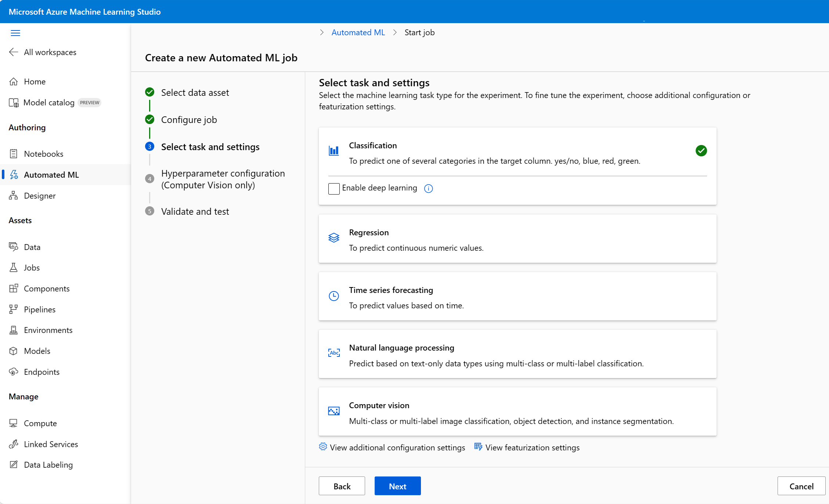Click the Model catalog icon
Image resolution: width=829 pixels, height=504 pixels.
click(x=14, y=102)
